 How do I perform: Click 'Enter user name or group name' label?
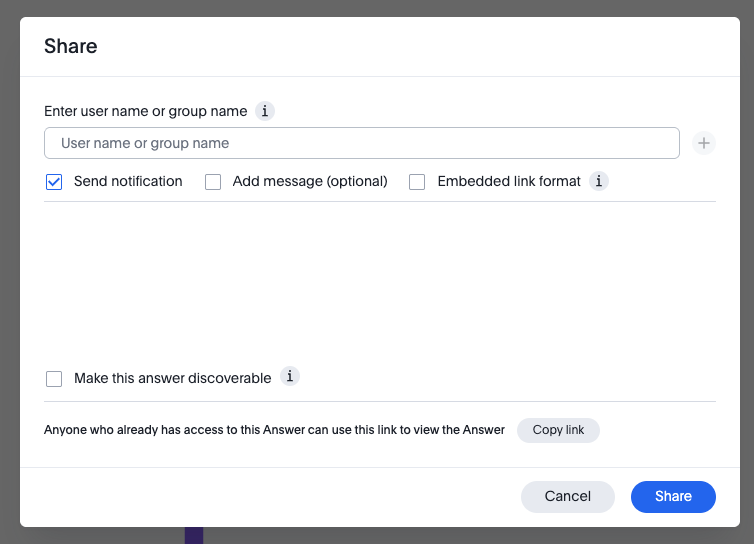pyautogui.click(x=146, y=111)
